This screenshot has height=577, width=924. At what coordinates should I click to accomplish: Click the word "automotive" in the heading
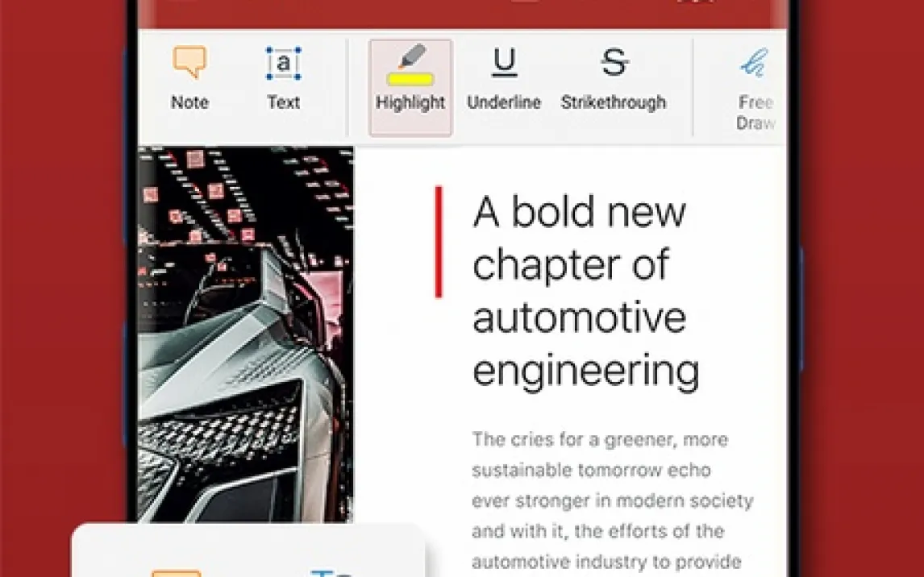point(578,317)
